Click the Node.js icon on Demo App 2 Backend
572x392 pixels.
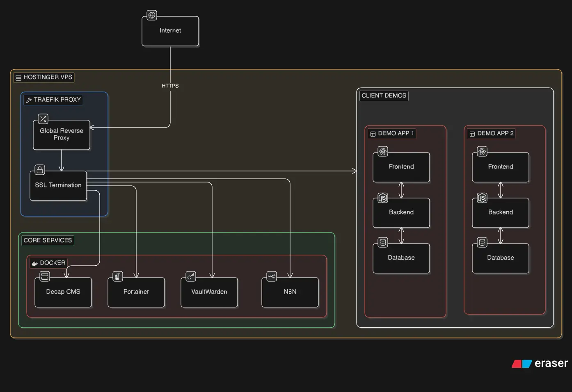coord(481,197)
